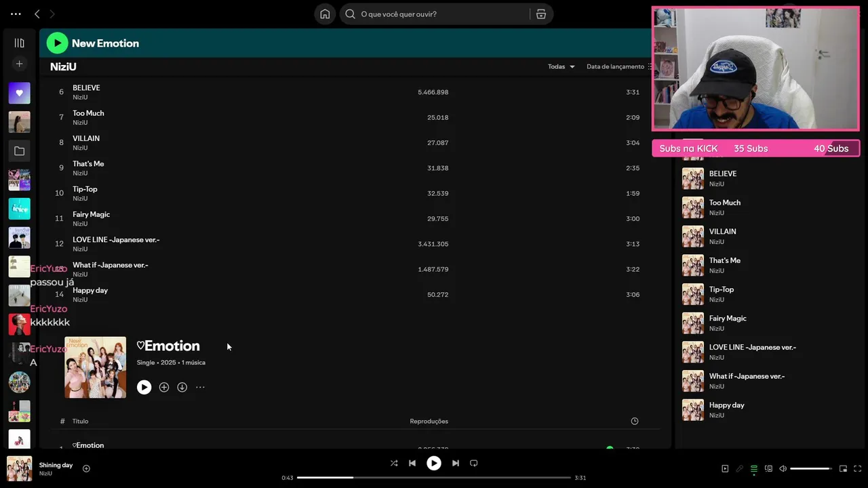Show lyrics with microphone icon
The image size is (868, 488).
739,468
